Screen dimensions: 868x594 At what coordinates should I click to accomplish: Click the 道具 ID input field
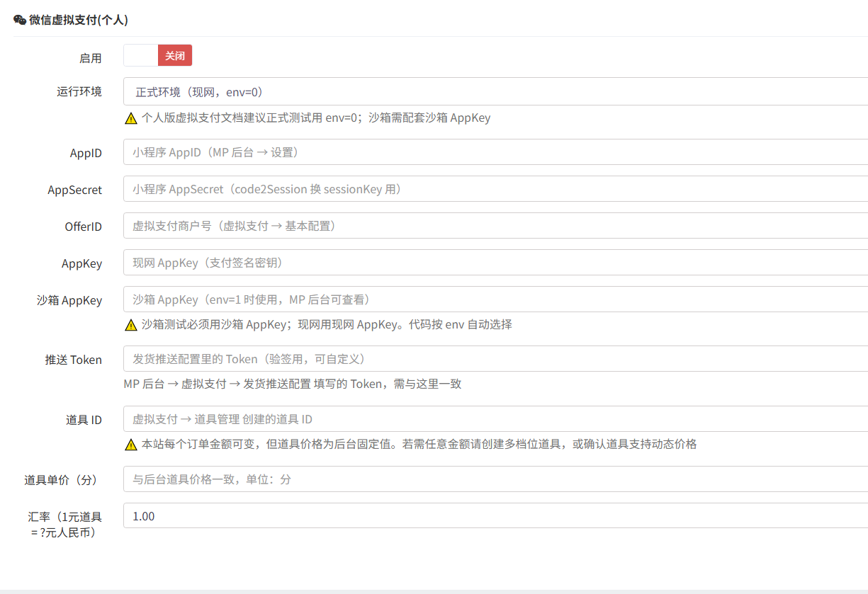tap(495, 419)
